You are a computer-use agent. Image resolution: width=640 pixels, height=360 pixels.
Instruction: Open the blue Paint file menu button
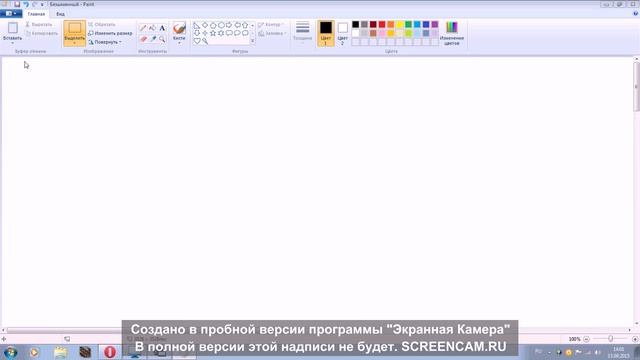(11, 13)
